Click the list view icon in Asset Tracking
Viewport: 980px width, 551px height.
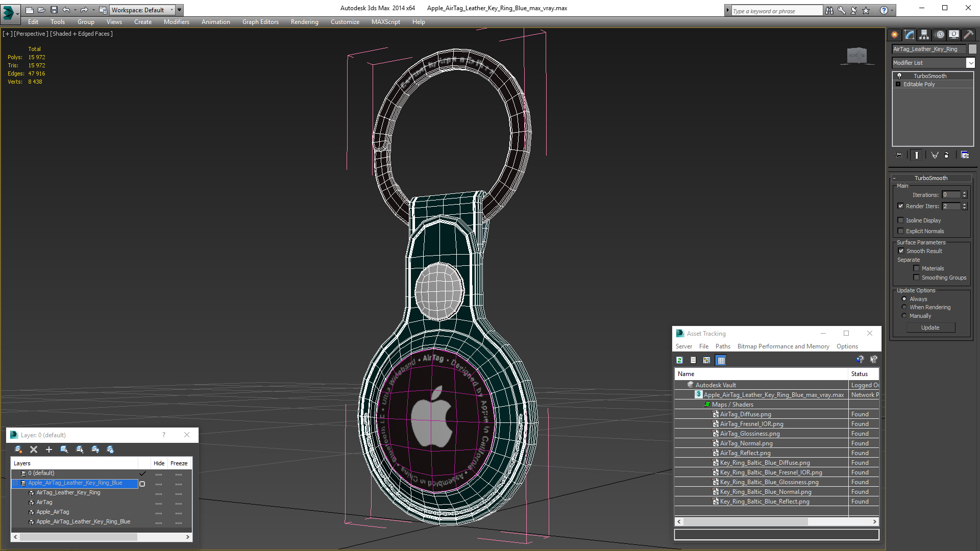693,360
